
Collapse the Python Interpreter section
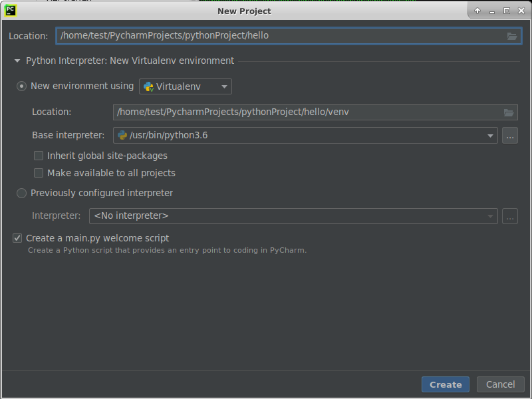[x=17, y=61]
